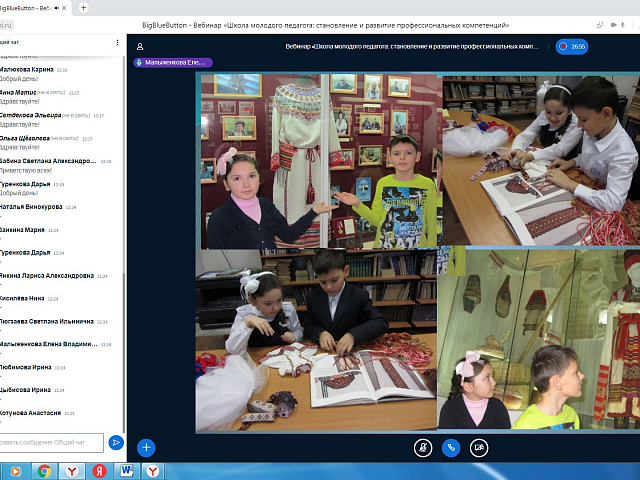This screenshot has width=640, height=480.
Task: Mute or unmute your microphone
Action: pos(423,448)
